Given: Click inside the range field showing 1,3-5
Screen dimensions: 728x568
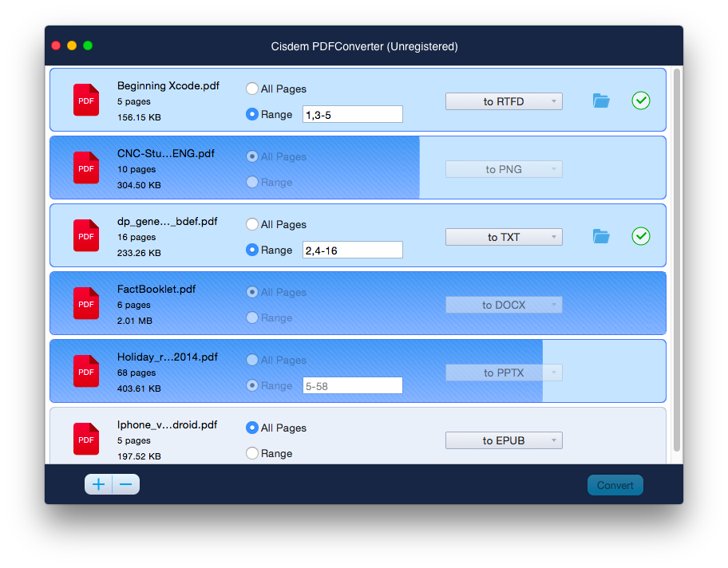Looking at the screenshot, I should (352, 113).
